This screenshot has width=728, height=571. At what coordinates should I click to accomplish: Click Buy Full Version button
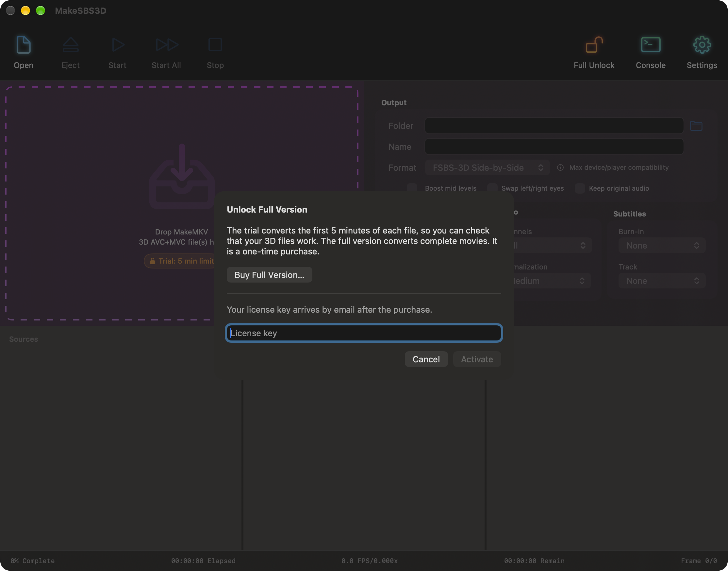click(x=269, y=274)
